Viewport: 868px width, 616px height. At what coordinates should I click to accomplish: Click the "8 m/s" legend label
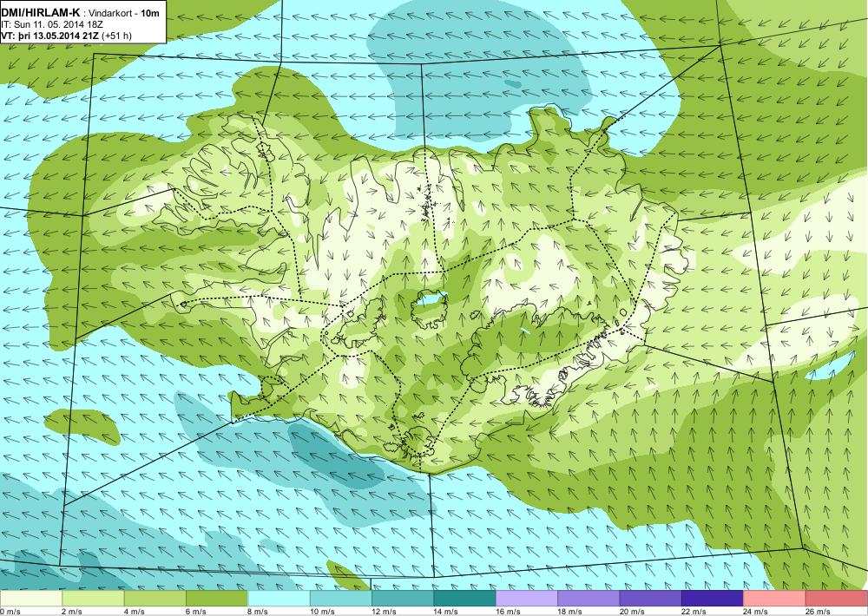coord(259,612)
